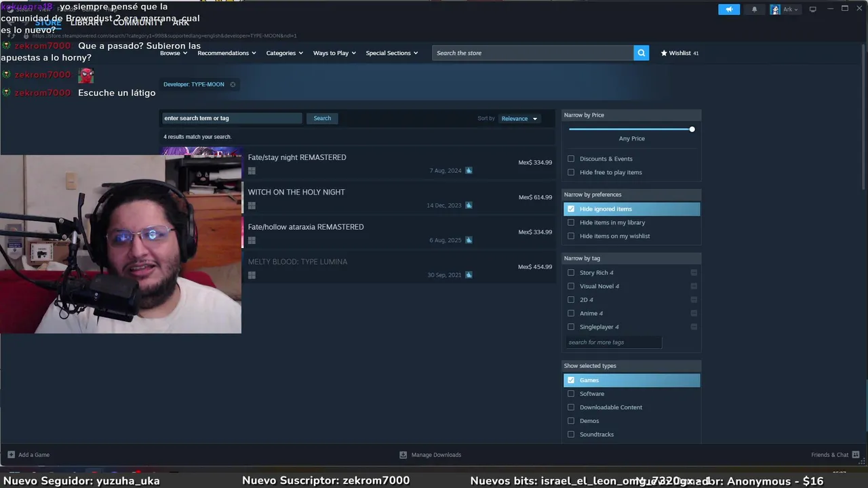This screenshot has height=488, width=868.
Task: Click Fate/stay night REMASTERED thumbnail image
Action: [201, 152]
